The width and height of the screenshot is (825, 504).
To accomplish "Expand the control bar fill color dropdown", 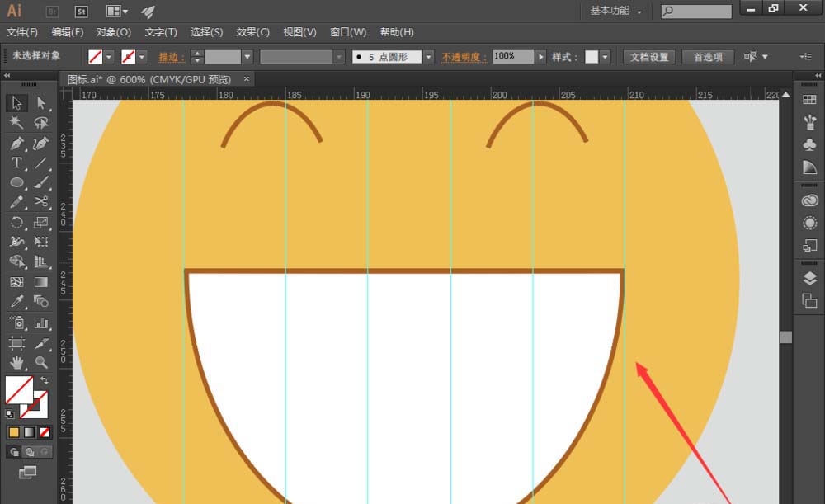I will click(x=109, y=57).
